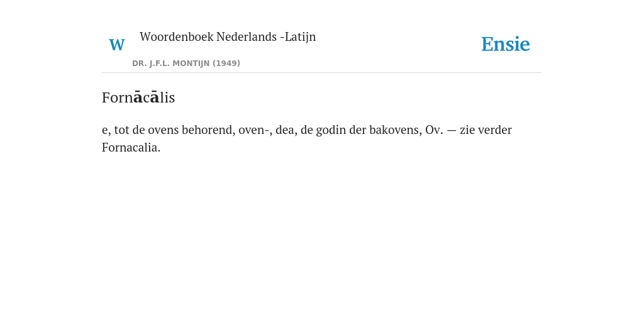
Task: Click the word Fornacalia in the definition
Action: point(131,147)
